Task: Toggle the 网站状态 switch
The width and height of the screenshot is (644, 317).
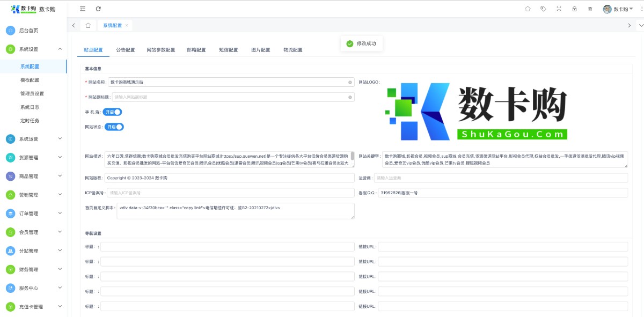Action: pyautogui.click(x=114, y=127)
